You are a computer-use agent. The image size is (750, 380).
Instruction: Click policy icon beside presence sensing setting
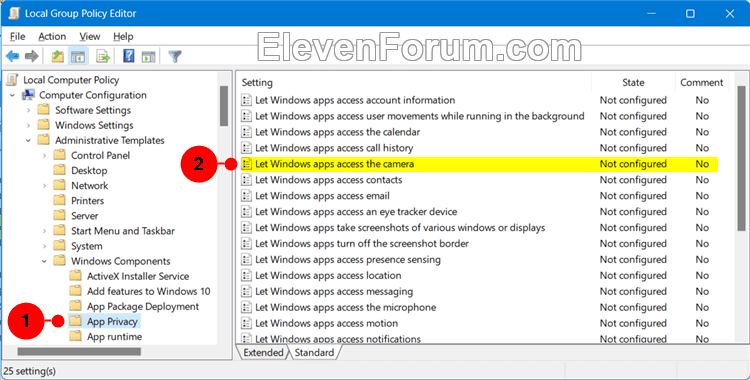pyautogui.click(x=246, y=259)
